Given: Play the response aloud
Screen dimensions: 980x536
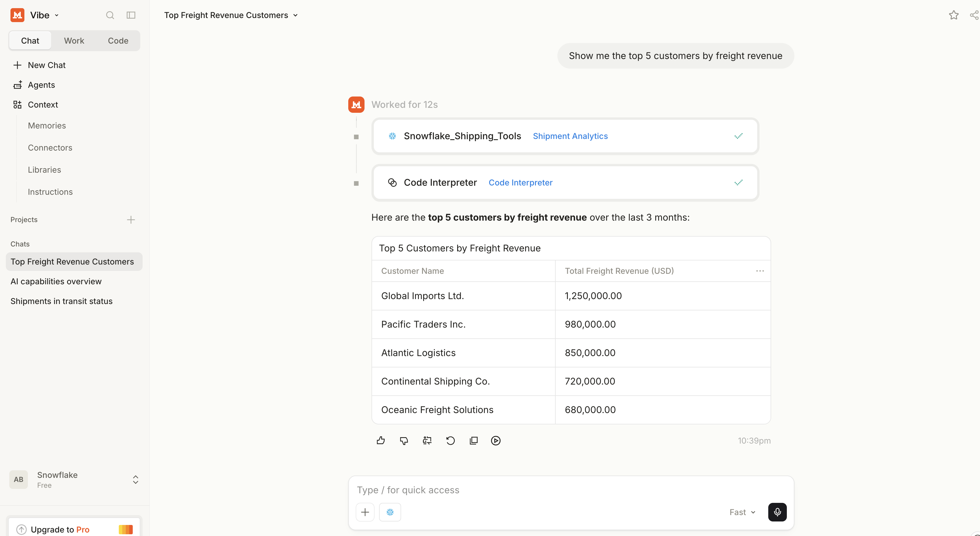Looking at the screenshot, I should pyautogui.click(x=496, y=440).
